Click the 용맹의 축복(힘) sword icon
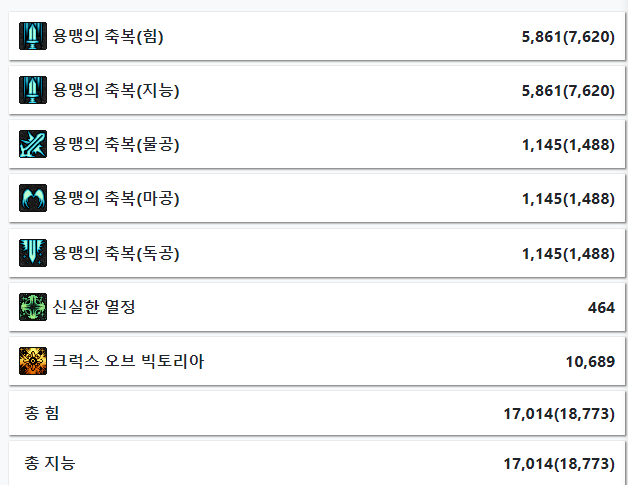 coord(33,36)
